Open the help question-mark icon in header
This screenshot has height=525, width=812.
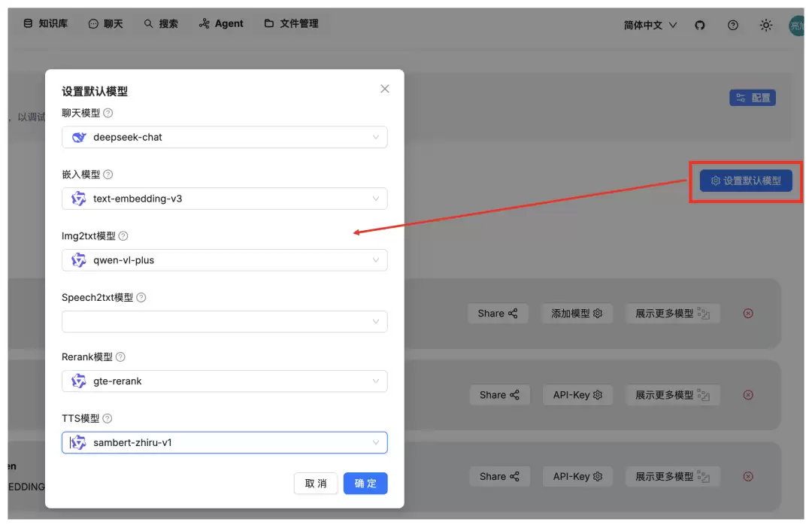click(x=733, y=25)
